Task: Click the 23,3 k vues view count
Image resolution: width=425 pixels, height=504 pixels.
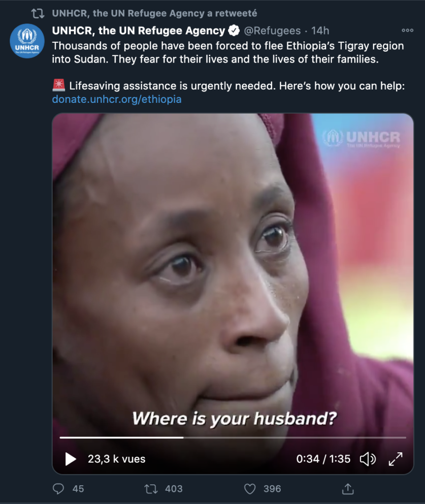Action: (x=117, y=459)
